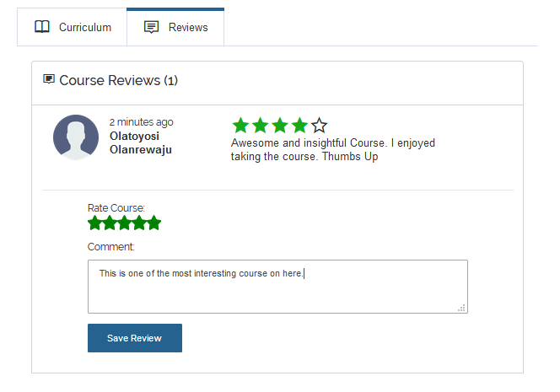
Task: Save the review with Save Review button
Action: click(x=135, y=338)
